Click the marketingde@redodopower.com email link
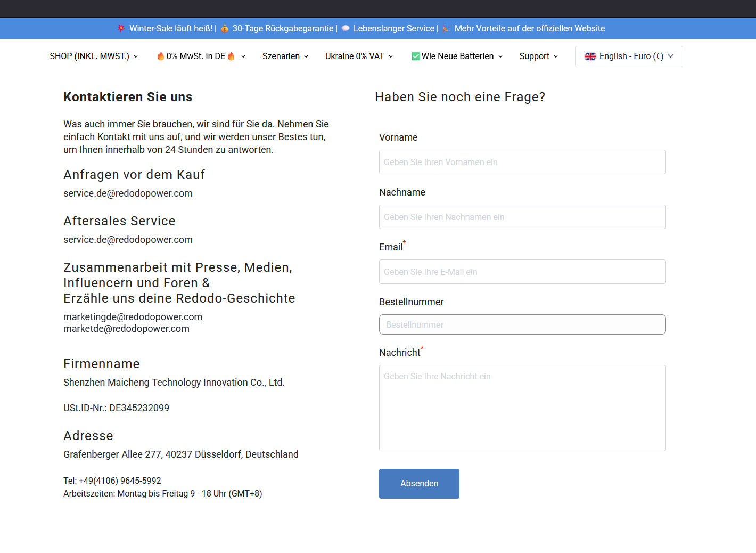Screen dimensions: 756x553 133,317
